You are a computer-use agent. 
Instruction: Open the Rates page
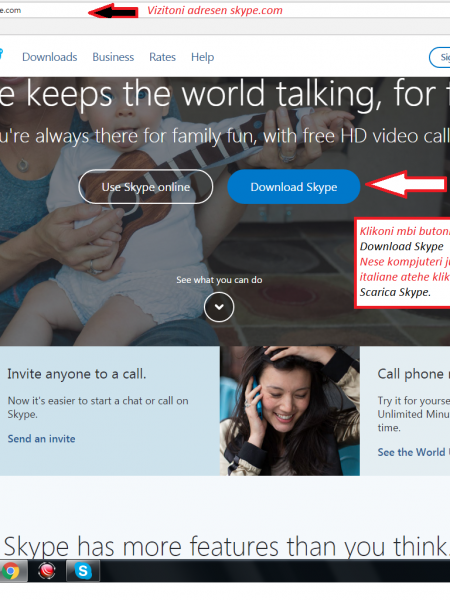click(163, 57)
